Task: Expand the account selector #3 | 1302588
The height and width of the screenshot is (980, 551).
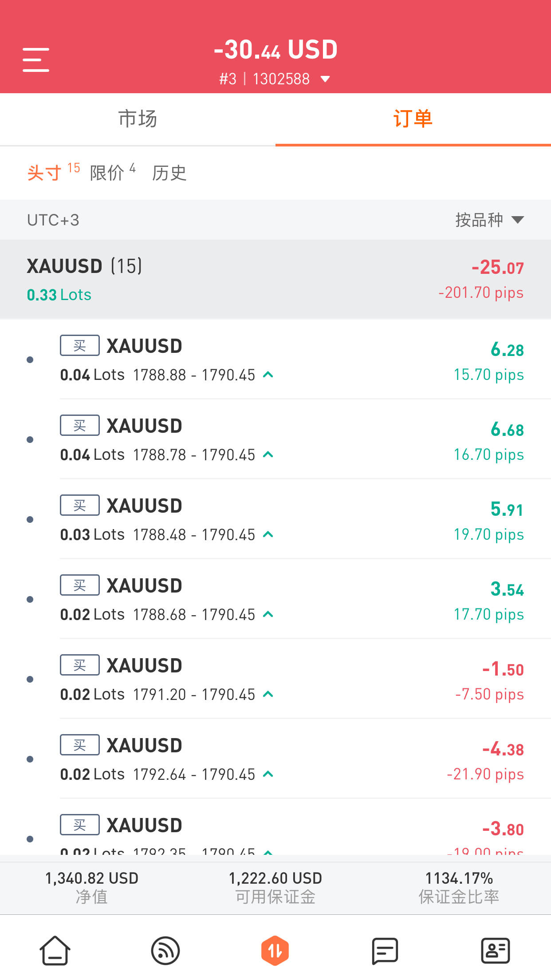Action: point(275,79)
